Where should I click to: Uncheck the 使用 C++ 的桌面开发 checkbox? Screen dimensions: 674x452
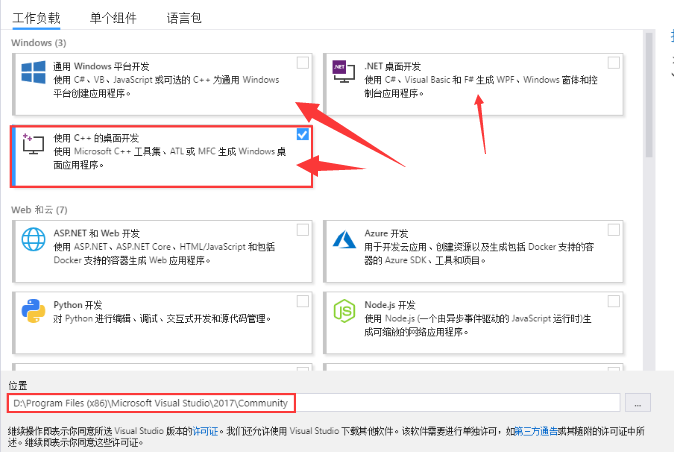tap(303, 134)
